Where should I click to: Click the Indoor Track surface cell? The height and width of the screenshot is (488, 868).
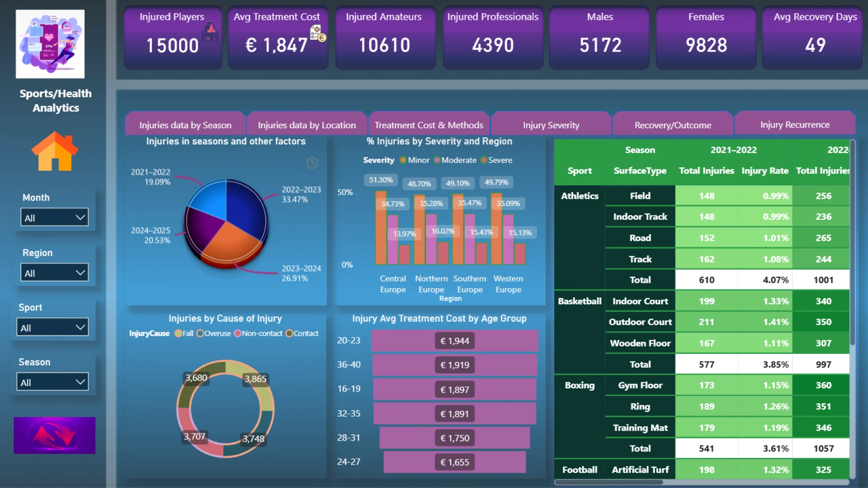point(640,216)
